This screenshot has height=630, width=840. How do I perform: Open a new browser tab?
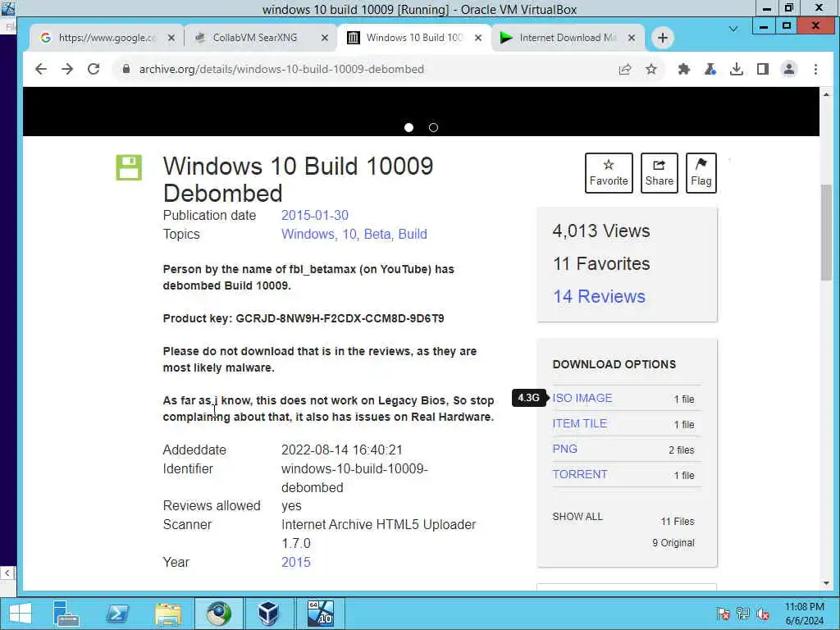point(663,38)
